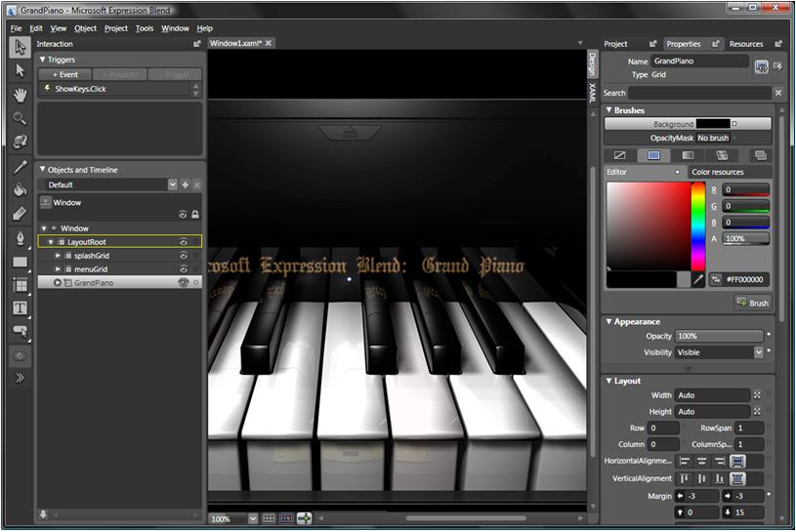Screen dimensions: 796x532
Task: Select the Pan (hand) tool
Action: coord(20,95)
